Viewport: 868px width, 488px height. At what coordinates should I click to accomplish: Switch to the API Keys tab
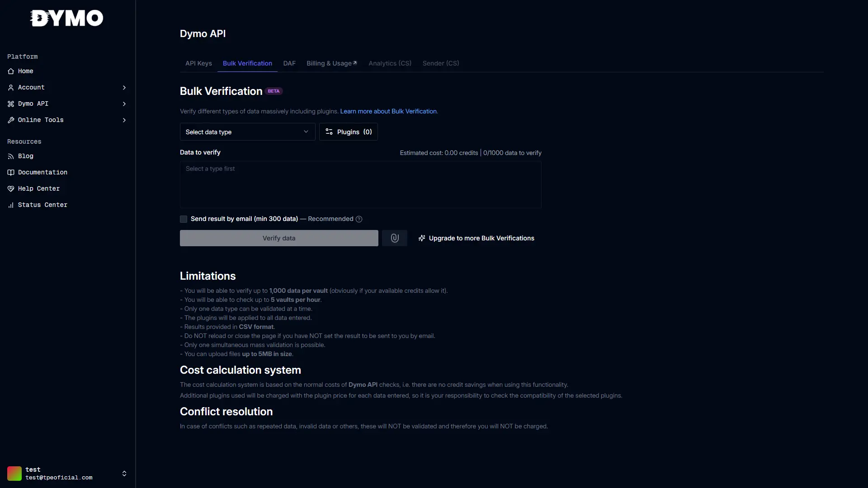[198, 63]
